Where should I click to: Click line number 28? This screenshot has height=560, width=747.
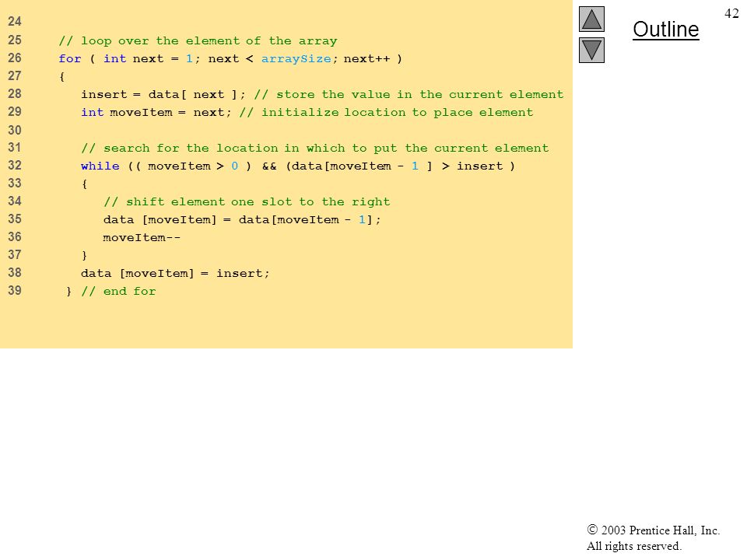click(x=15, y=94)
